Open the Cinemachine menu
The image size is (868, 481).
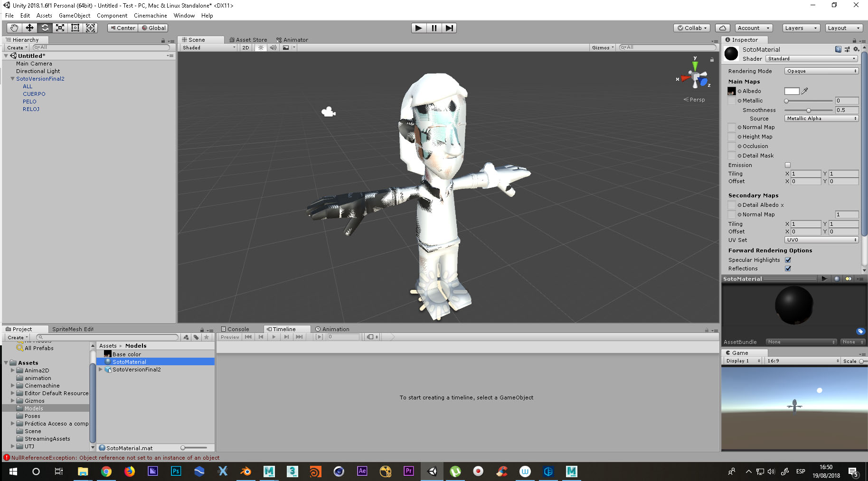[150, 16]
